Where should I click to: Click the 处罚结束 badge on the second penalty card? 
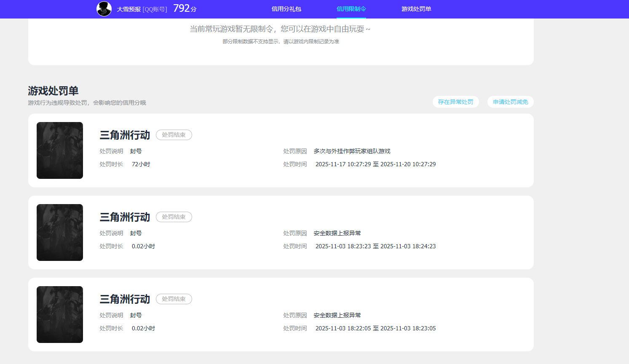pos(174,217)
